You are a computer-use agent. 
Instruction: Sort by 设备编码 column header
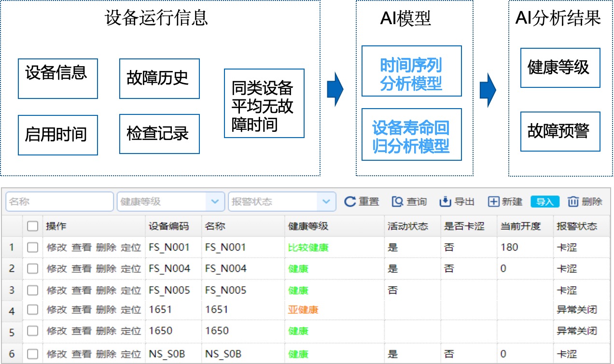tap(168, 226)
